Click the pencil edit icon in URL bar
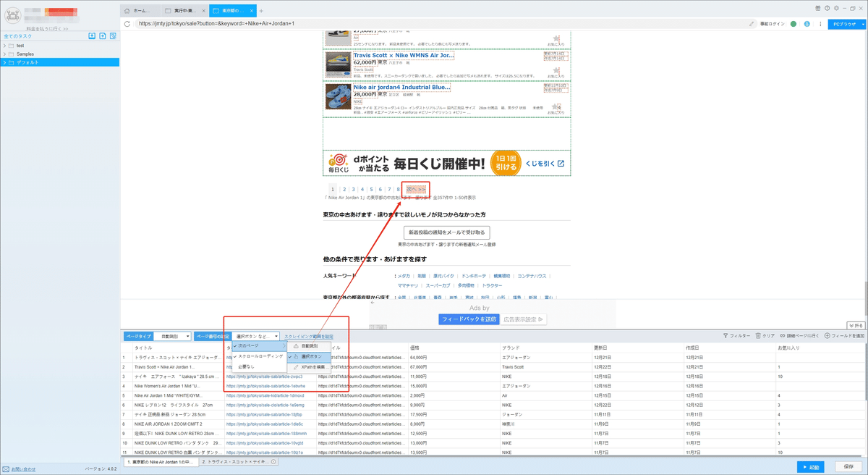868x475 pixels. (x=752, y=23)
